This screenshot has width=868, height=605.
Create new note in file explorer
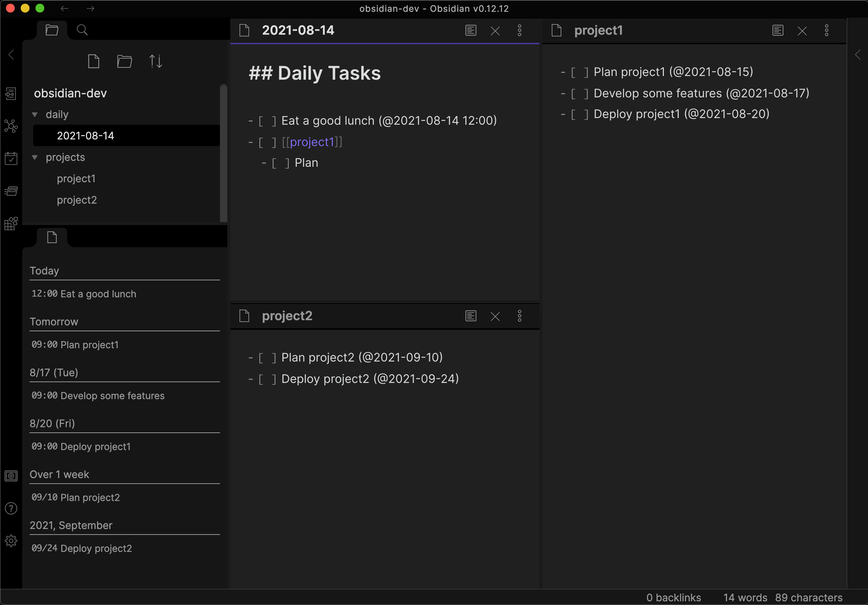point(93,61)
